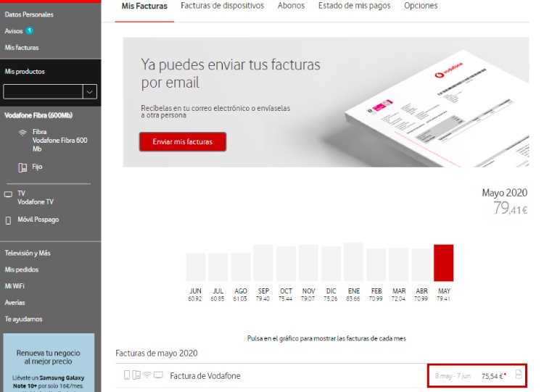
Task: Click the Enviar mis facturas button
Action: click(x=183, y=142)
